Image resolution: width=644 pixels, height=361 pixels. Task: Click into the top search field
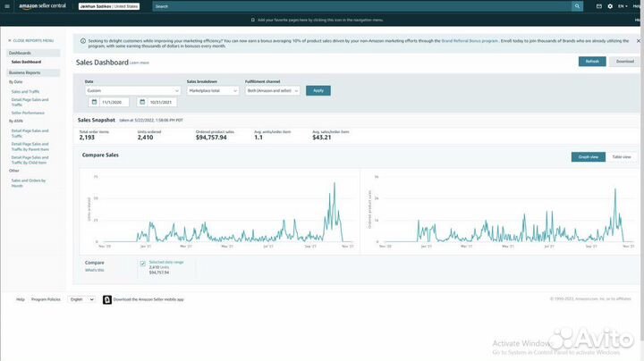click(358, 6)
